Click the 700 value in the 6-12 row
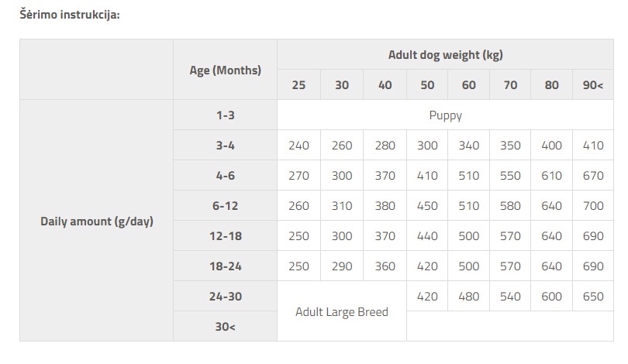Screen dimensions: 628x364 [593, 206]
